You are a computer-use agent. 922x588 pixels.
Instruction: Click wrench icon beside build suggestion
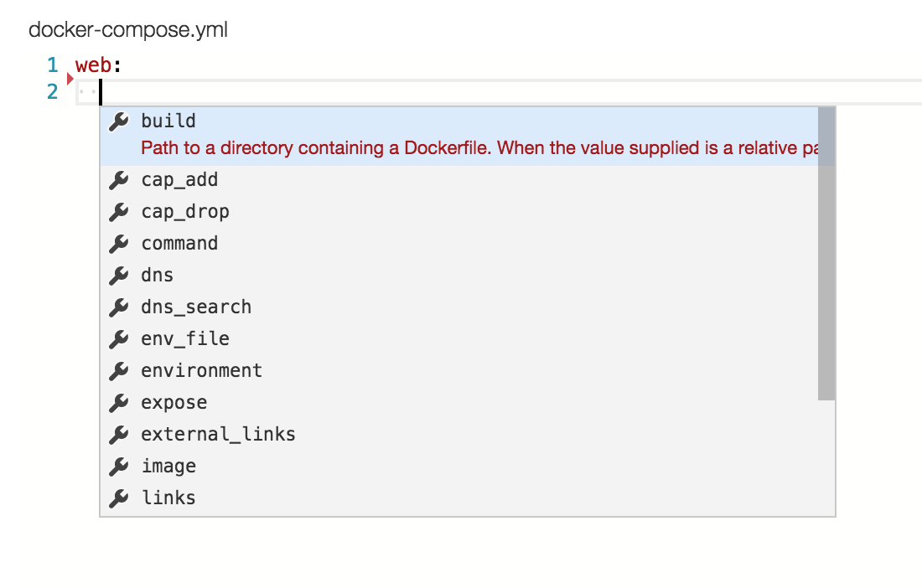click(119, 121)
